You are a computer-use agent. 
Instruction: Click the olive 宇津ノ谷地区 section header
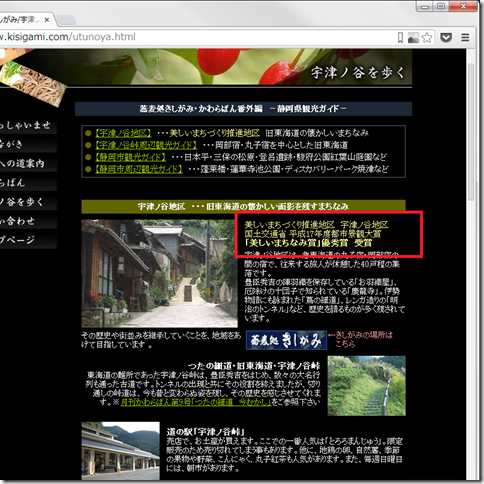click(x=243, y=207)
